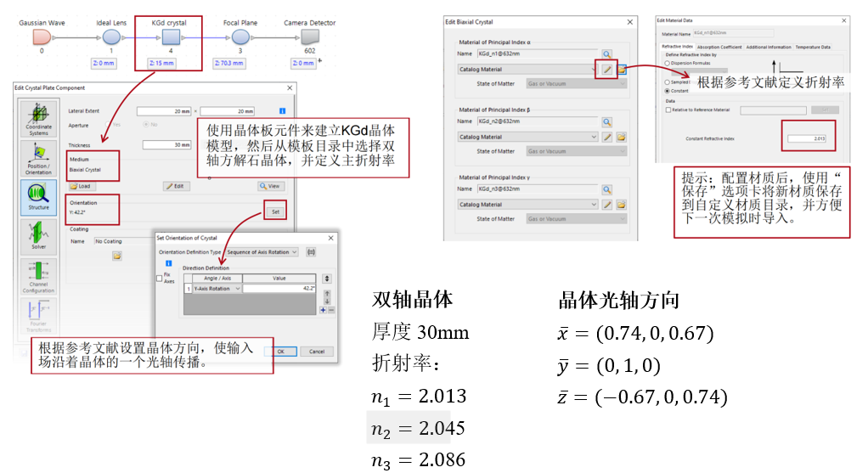Load material for Principal Index α
This screenshot has height=473, width=868.
[x=621, y=69]
